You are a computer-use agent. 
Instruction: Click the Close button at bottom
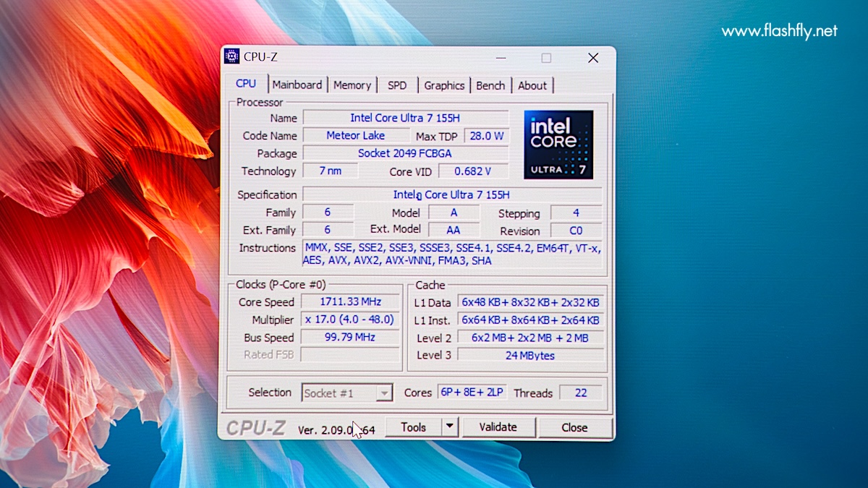(x=574, y=427)
